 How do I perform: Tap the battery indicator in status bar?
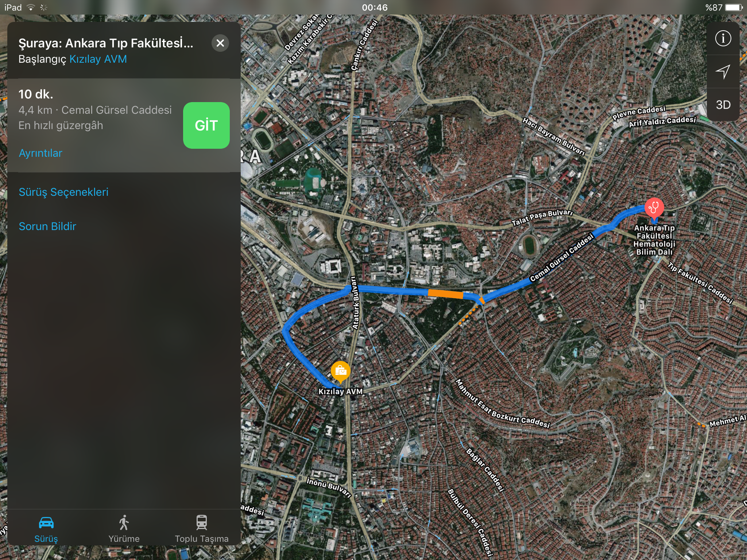(x=734, y=8)
